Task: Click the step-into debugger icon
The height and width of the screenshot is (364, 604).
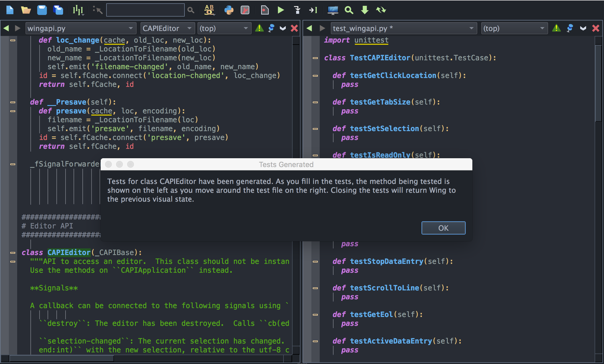Action: point(297,10)
